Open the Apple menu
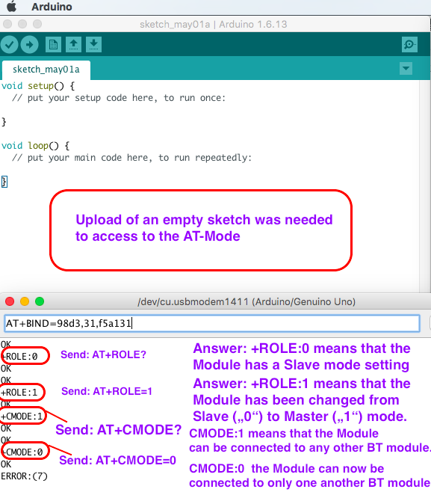431x504 pixels. (11, 7)
